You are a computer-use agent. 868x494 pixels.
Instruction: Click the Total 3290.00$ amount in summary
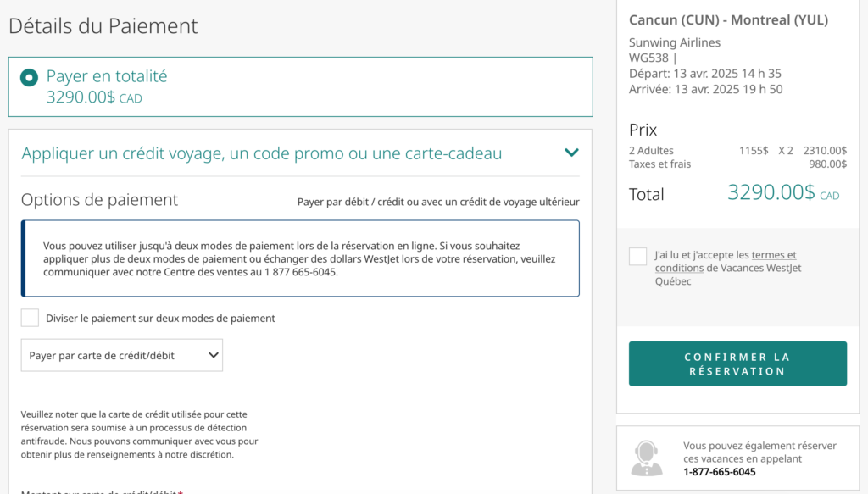click(x=771, y=193)
